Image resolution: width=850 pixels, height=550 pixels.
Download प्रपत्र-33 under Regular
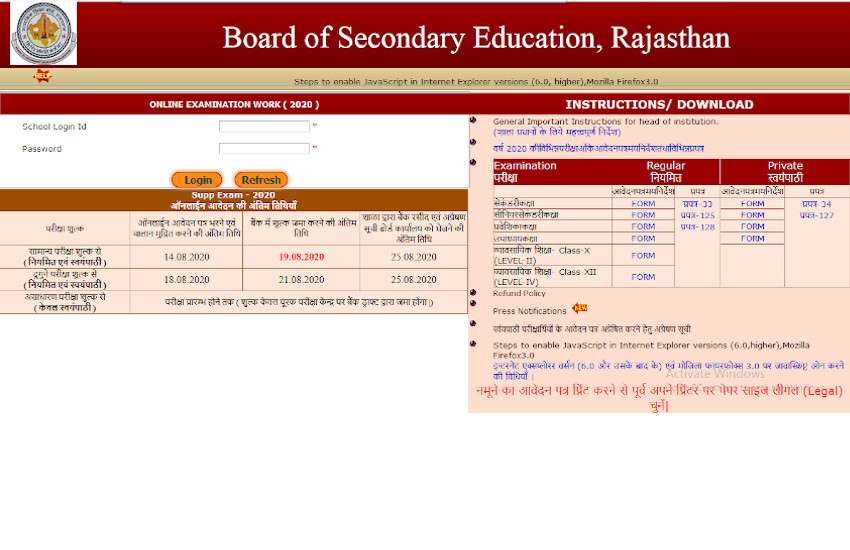click(x=698, y=204)
